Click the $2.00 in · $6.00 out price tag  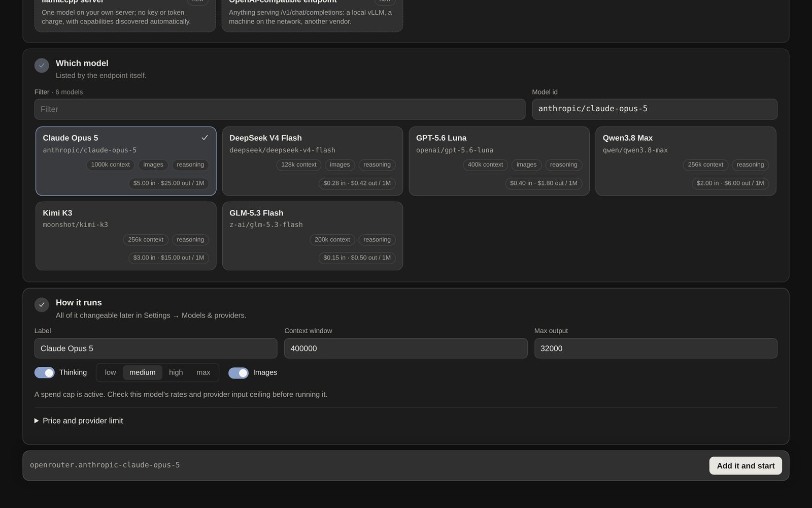(730, 183)
